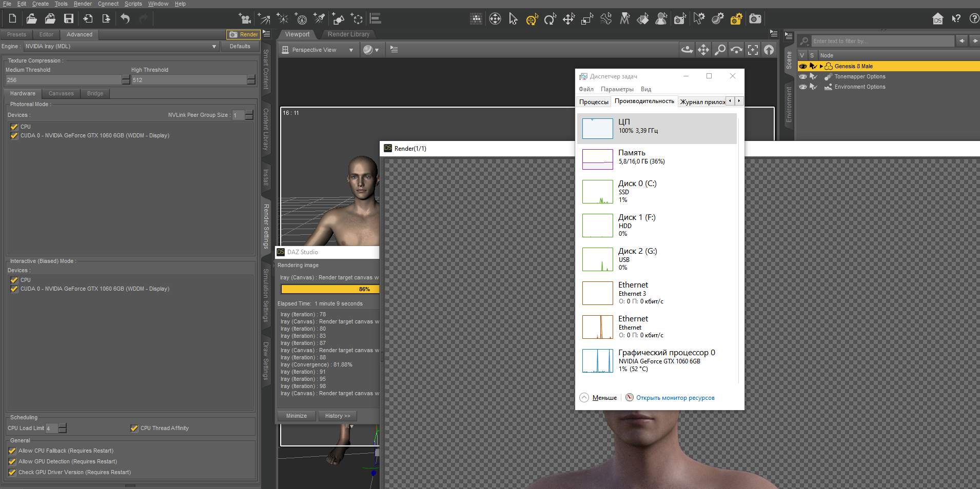980x489 pixels.
Task: Hide Genesis 8 Male using eye icon
Action: pos(802,66)
